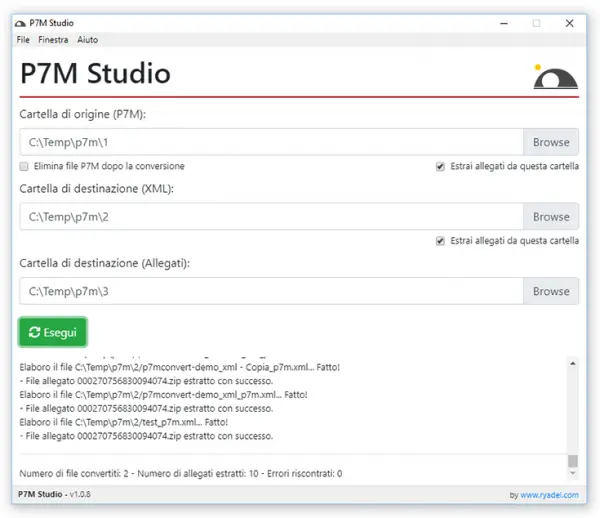Click the Cartella di origine (P7M) label

(83, 114)
